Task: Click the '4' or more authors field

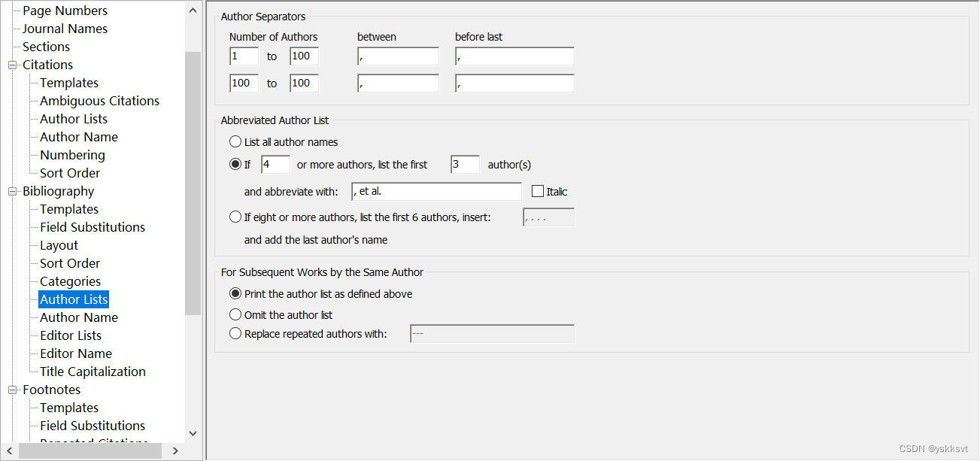Action: click(x=275, y=165)
